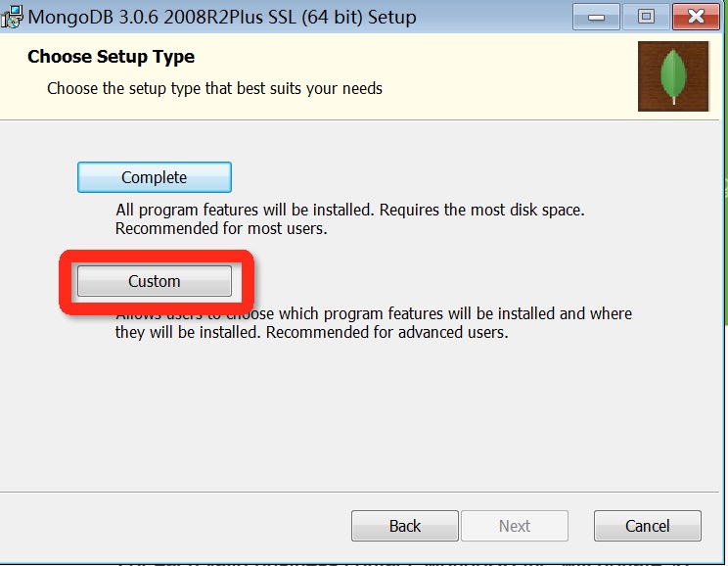Select the Custom setup type
The height and width of the screenshot is (566, 728).
155,281
